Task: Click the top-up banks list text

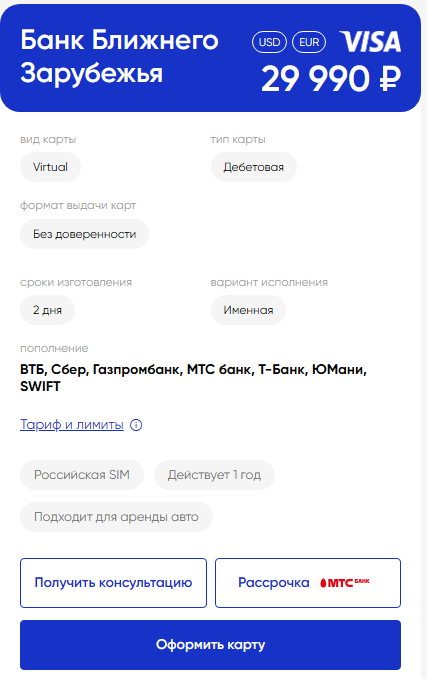Action: point(194,378)
